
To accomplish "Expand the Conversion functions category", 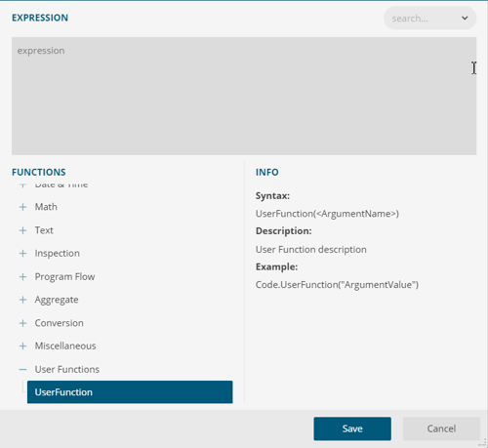I will pos(22,323).
